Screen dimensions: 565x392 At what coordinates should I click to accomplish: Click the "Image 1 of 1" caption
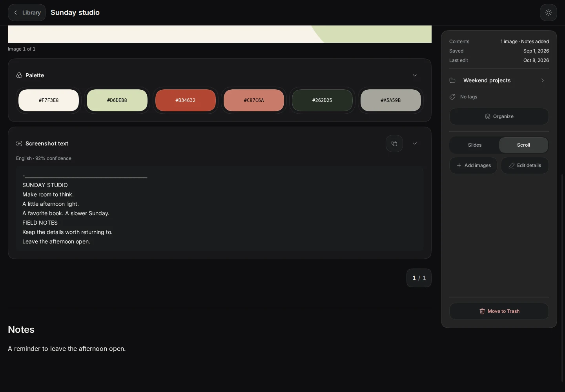[x=22, y=49]
